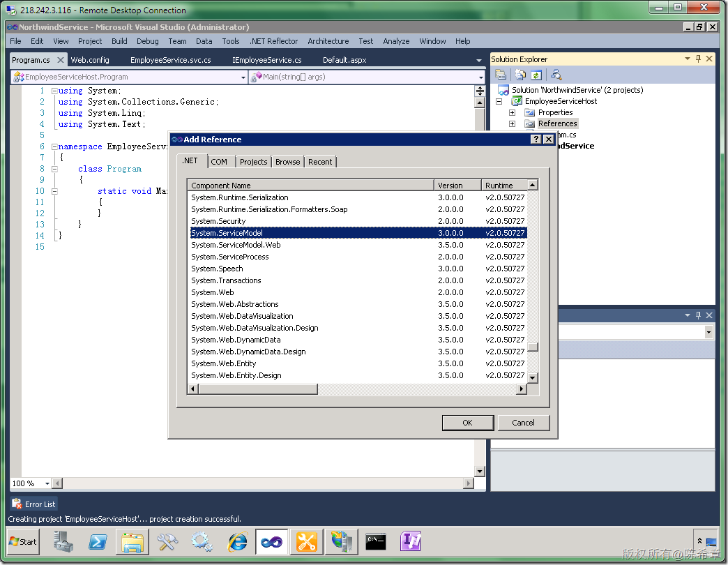The width and height of the screenshot is (728, 565).
Task: Click the Solution 'NorthwindService' node icon
Action: [503, 90]
